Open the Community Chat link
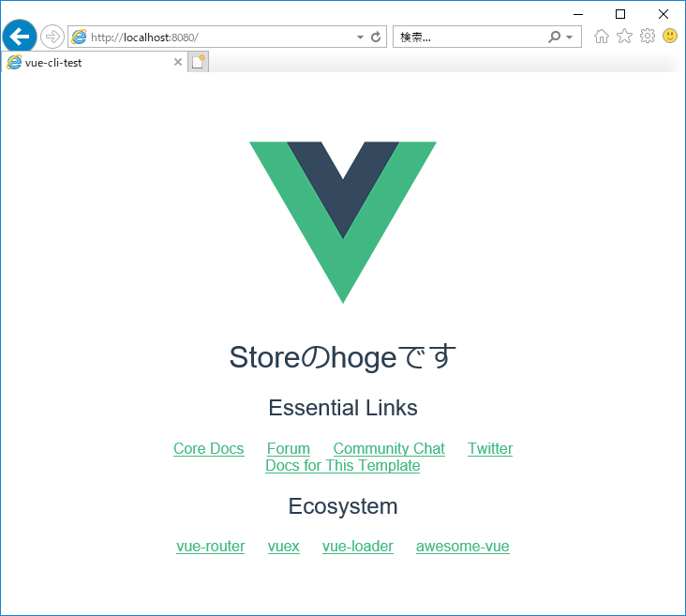 point(389,448)
